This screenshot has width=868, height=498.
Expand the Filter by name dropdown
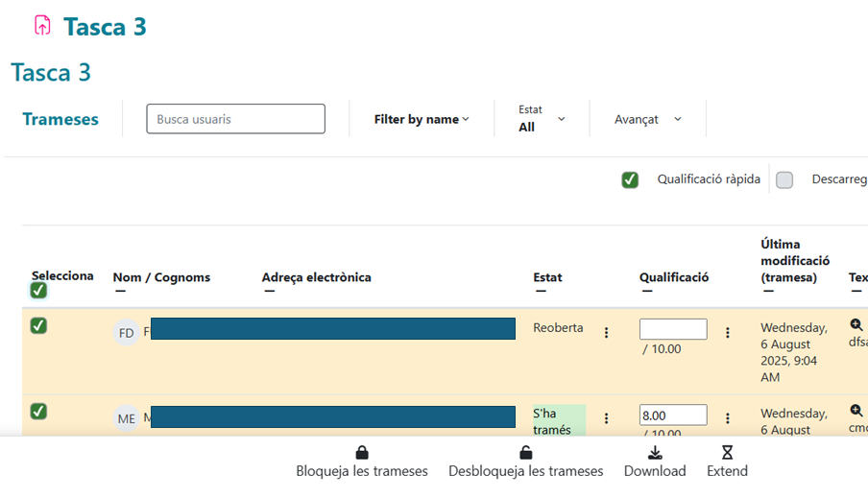[422, 120]
